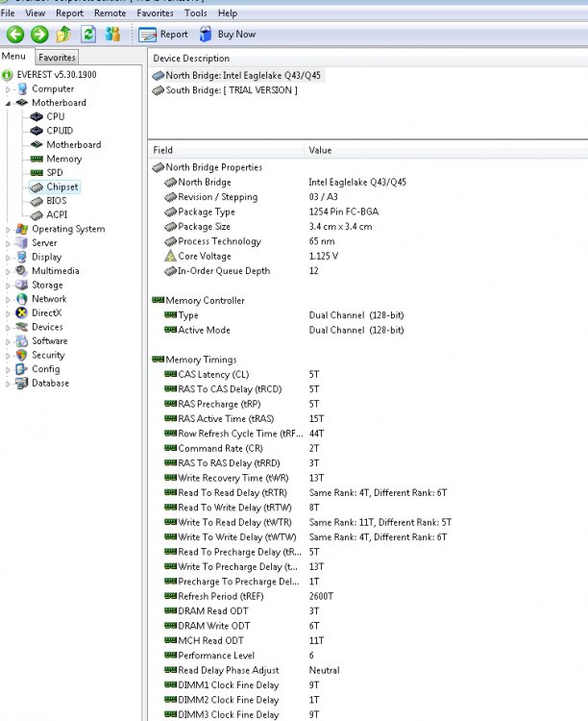Select the ACPI icon in tree
This screenshot has height=721, width=588.
(x=37, y=214)
